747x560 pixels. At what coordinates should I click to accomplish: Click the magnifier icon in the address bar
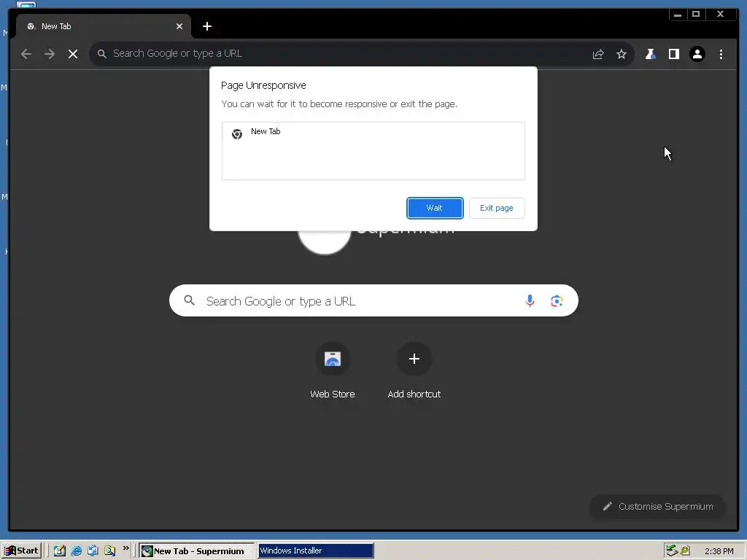point(101,54)
